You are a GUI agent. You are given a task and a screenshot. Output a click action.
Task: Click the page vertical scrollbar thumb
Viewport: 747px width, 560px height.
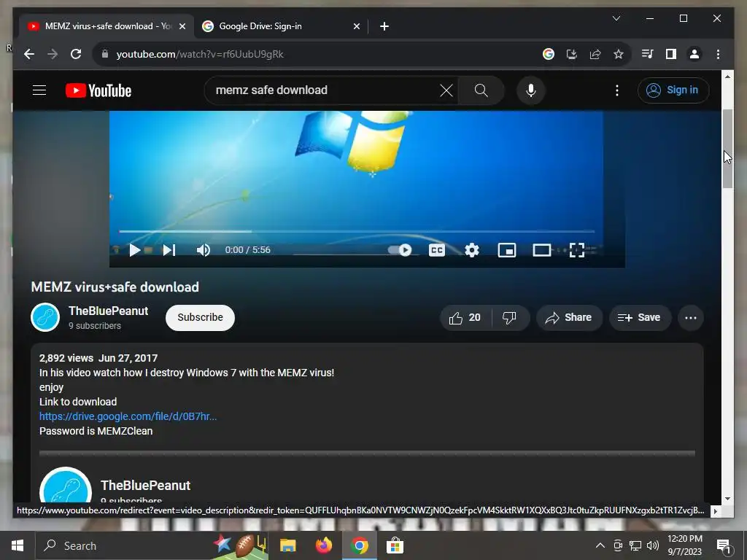click(727, 149)
